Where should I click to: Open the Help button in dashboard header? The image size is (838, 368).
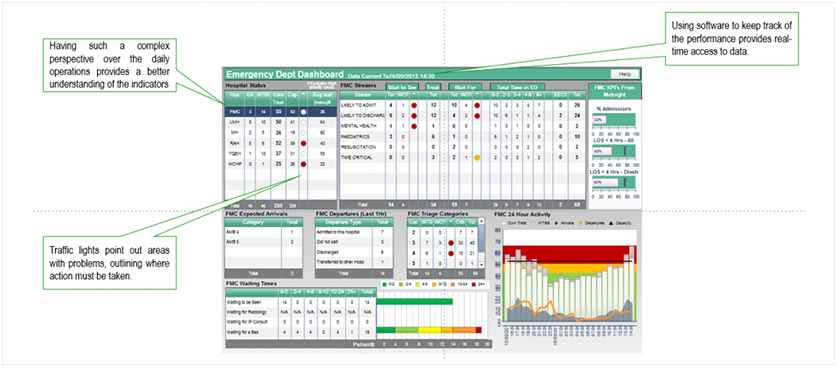coord(624,74)
